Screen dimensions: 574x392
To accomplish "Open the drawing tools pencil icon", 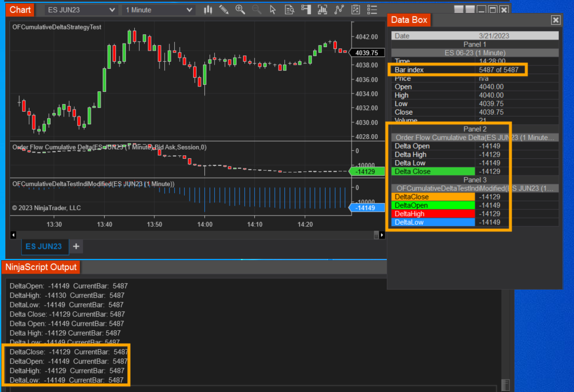I will pos(224,10).
